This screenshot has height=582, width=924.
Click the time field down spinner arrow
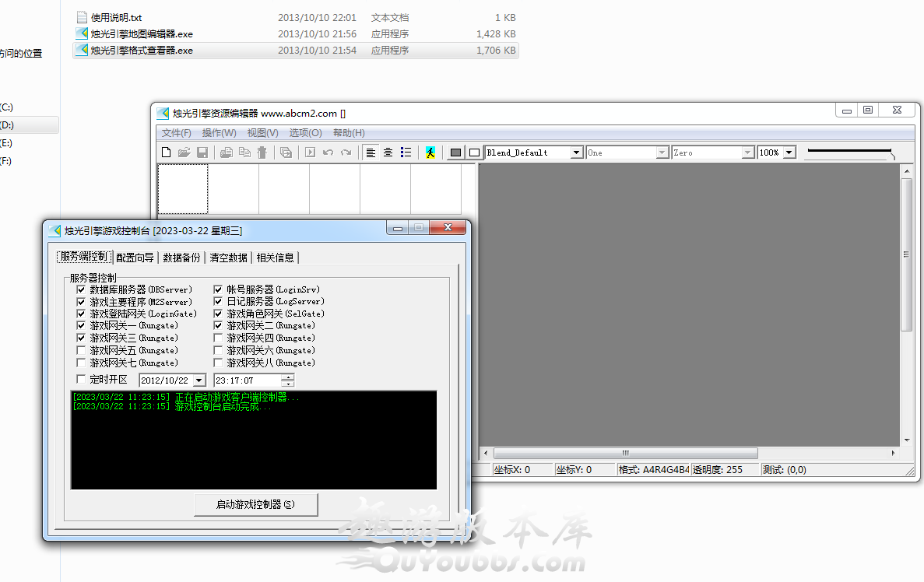tap(287, 384)
